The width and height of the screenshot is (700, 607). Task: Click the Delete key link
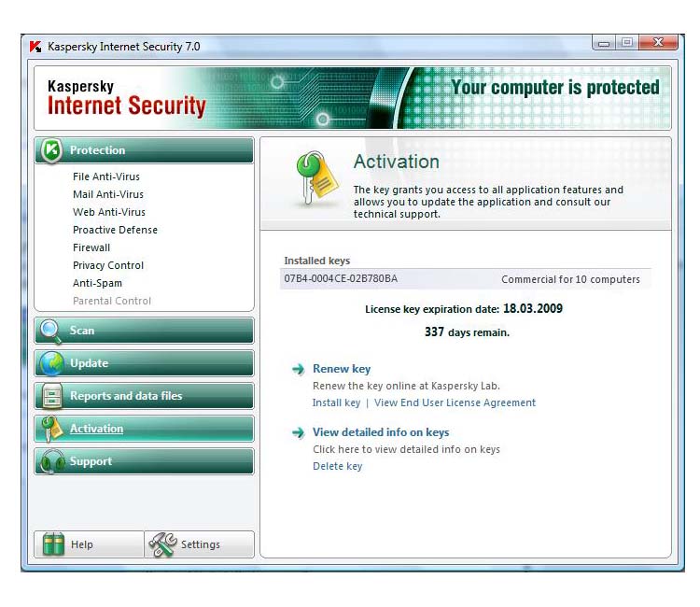(x=338, y=466)
